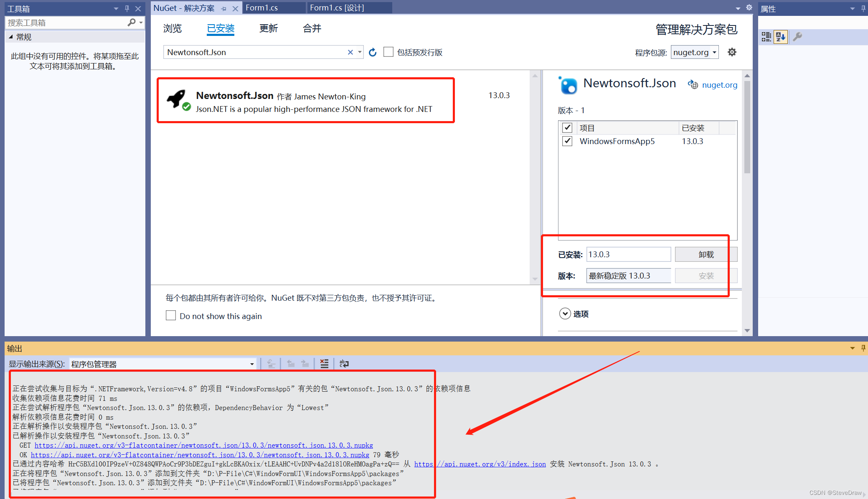This screenshot has width=868, height=499.
Task: Select the WindowsFormsApp5 project row
Action: (647, 141)
